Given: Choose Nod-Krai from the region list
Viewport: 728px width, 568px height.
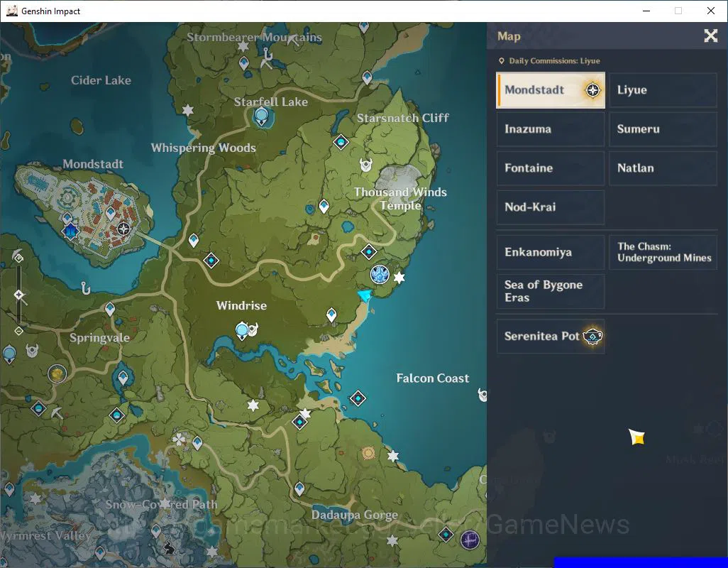Looking at the screenshot, I should 551,207.
